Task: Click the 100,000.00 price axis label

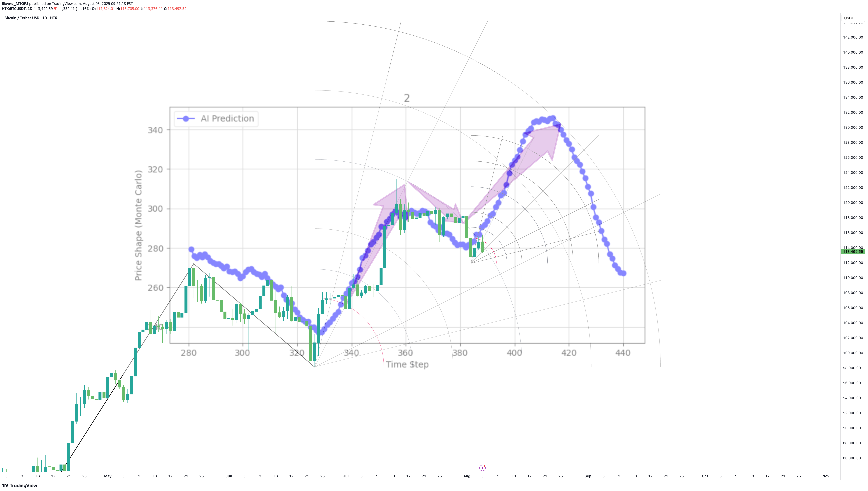Action: click(853, 353)
